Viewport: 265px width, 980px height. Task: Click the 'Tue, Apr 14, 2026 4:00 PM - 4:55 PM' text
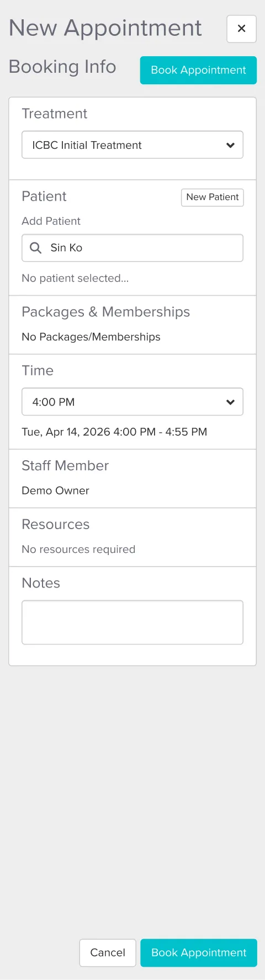click(x=114, y=432)
